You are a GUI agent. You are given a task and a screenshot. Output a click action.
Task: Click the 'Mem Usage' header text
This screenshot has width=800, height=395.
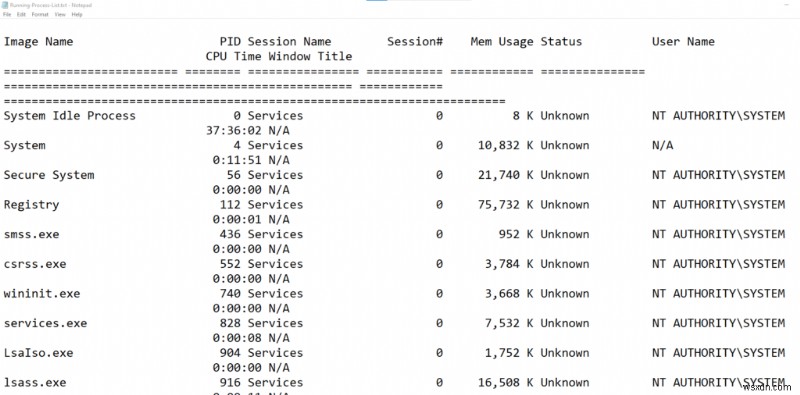click(502, 42)
